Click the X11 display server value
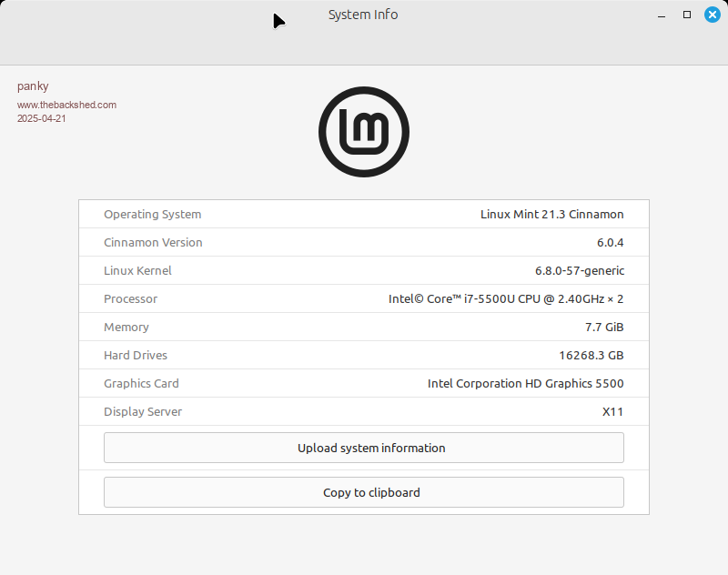This screenshot has height=575, width=728. (x=612, y=412)
